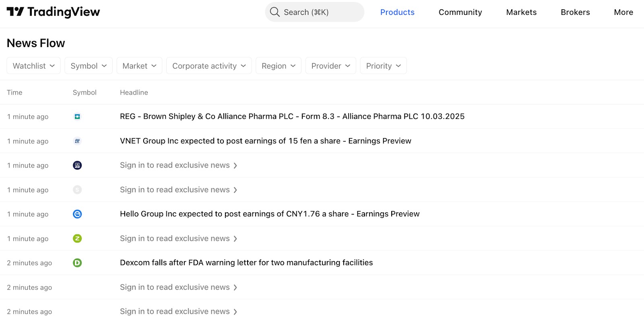This screenshot has width=644, height=321.
Task: Open the Brokers menu
Action: [575, 12]
